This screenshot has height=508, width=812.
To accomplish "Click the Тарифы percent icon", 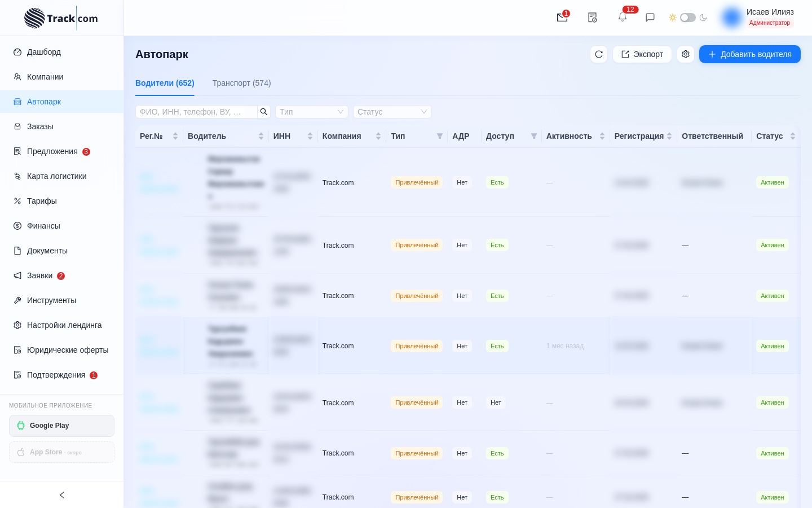I will tap(17, 201).
